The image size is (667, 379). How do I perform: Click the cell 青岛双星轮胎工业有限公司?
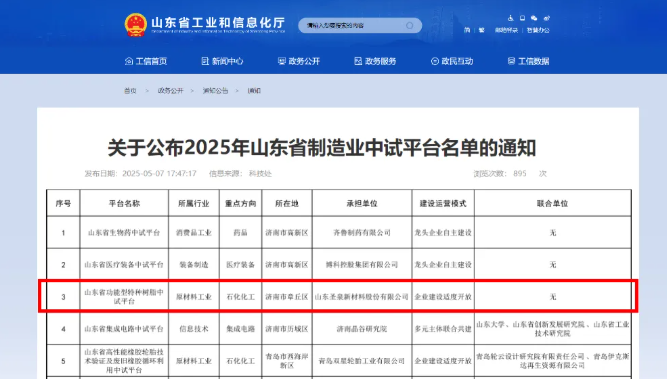click(x=362, y=361)
